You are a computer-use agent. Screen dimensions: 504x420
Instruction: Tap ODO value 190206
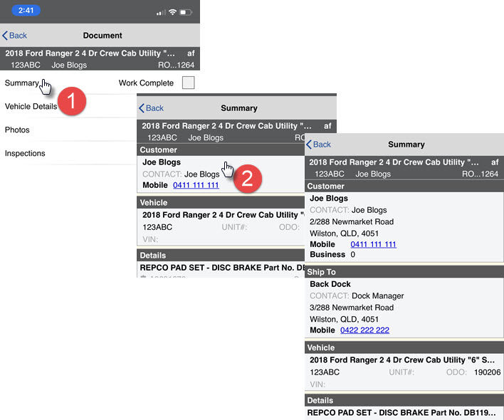coord(487,372)
